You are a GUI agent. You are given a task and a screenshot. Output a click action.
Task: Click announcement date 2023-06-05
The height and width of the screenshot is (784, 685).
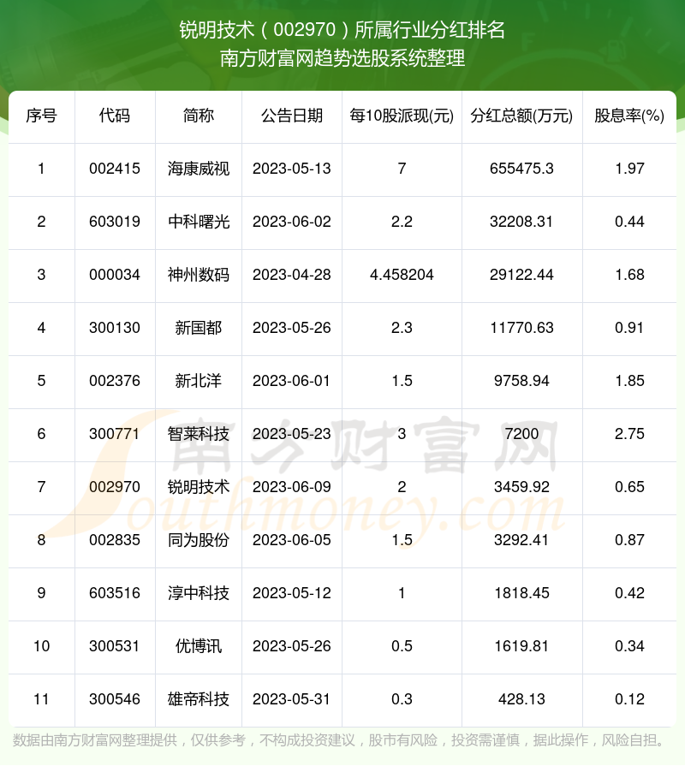coord(292,539)
